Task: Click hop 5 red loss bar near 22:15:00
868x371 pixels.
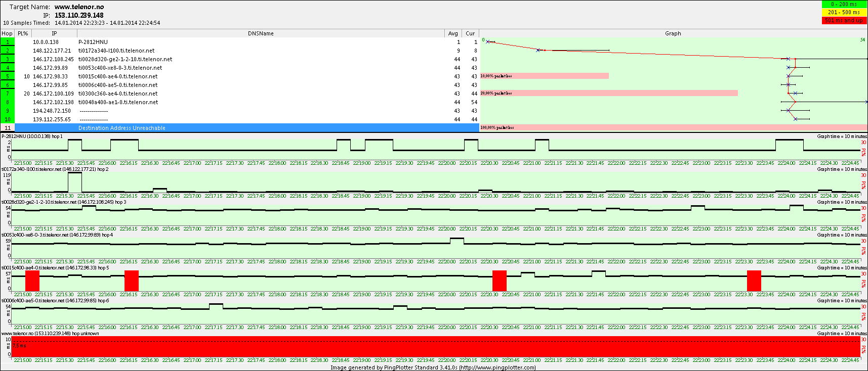Action: [32, 281]
